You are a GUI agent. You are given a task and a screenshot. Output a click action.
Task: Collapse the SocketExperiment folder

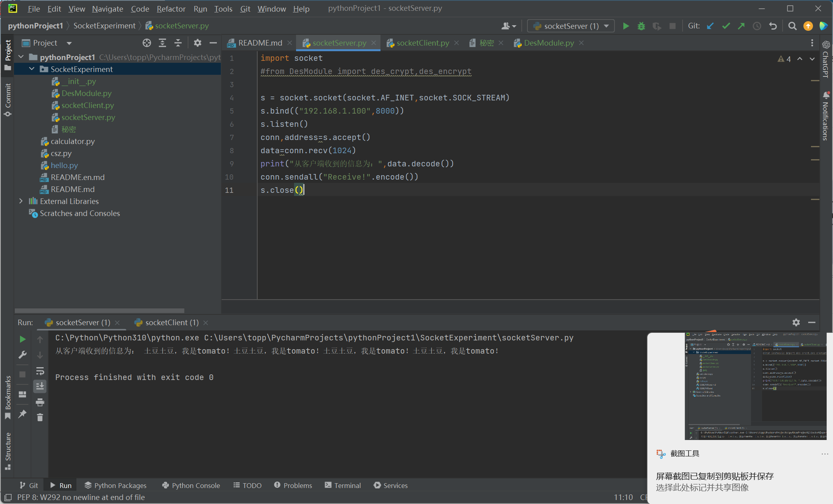tap(32, 69)
